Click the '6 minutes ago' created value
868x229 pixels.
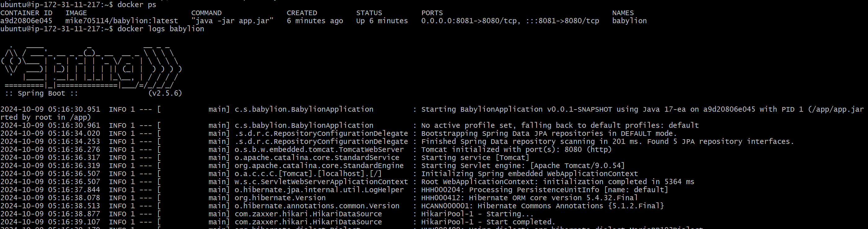(x=315, y=21)
